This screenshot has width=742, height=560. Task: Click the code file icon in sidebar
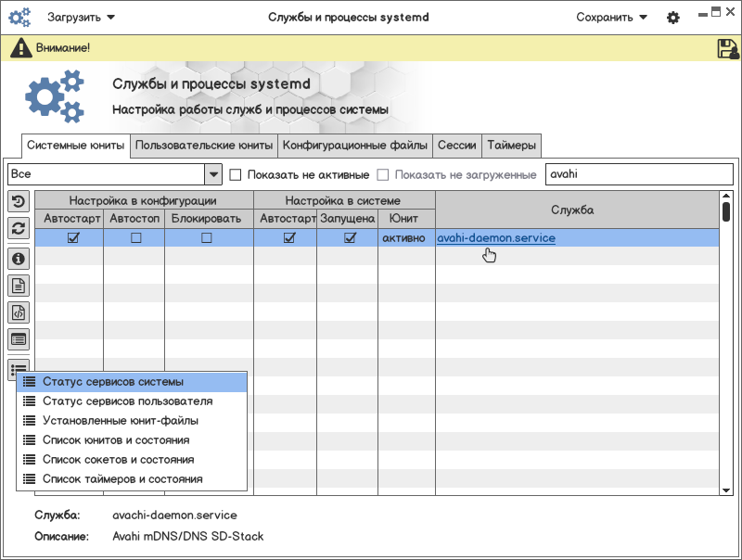pyautogui.click(x=19, y=312)
